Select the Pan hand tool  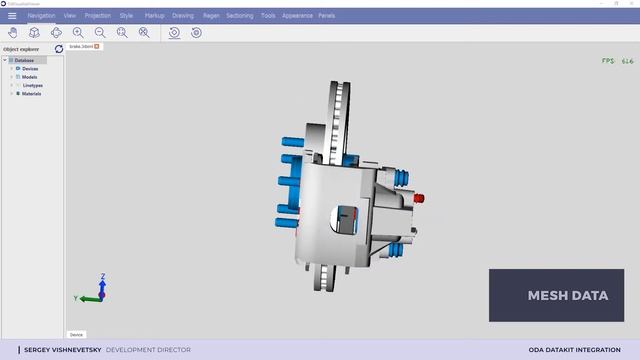pyautogui.click(x=13, y=33)
